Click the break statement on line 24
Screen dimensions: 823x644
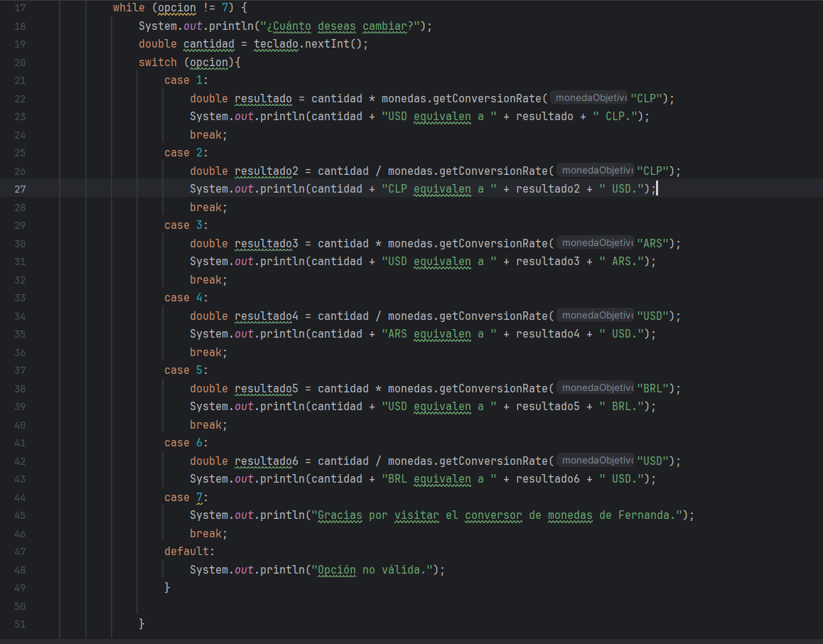pyautogui.click(x=208, y=135)
